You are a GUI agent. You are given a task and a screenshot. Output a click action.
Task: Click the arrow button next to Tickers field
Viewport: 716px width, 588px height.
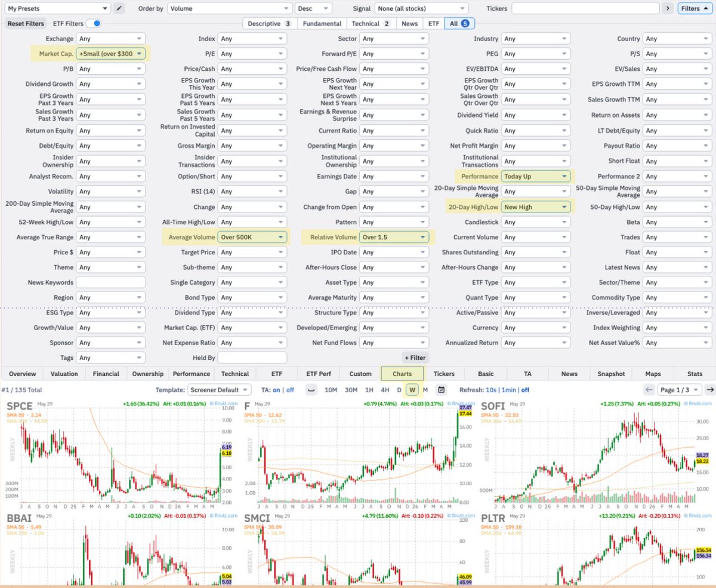[x=668, y=8]
